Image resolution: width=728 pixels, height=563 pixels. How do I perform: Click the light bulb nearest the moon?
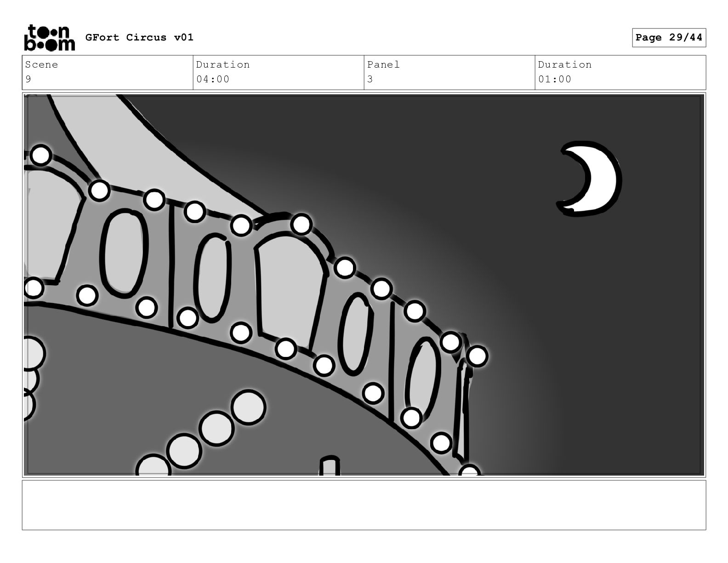tap(477, 356)
